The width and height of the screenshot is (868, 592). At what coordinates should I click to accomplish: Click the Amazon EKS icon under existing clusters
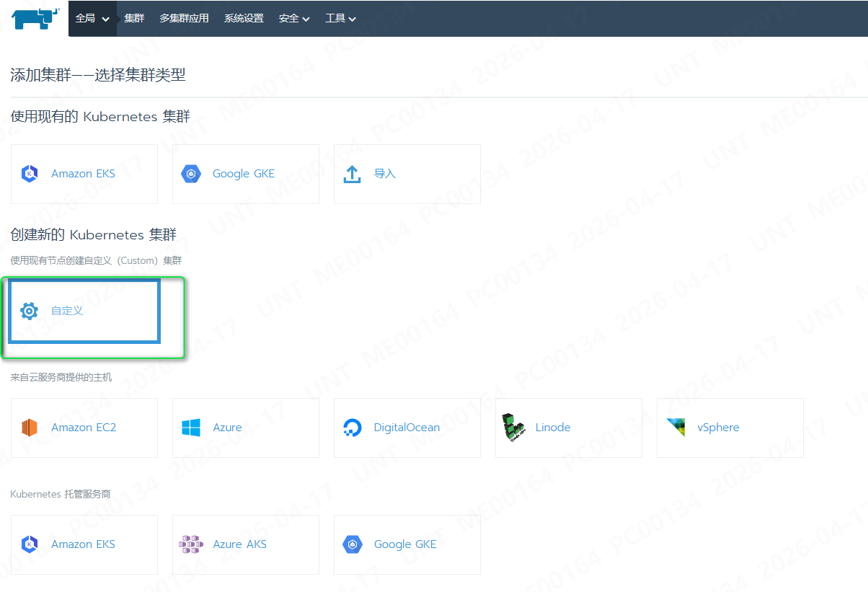coord(30,174)
